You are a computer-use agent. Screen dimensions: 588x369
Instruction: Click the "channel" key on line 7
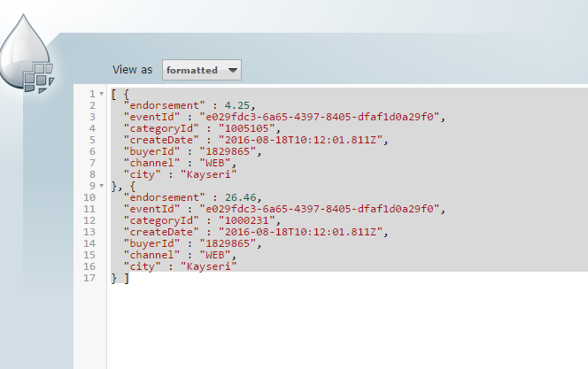pyautogui.click(x=151, y=163)
